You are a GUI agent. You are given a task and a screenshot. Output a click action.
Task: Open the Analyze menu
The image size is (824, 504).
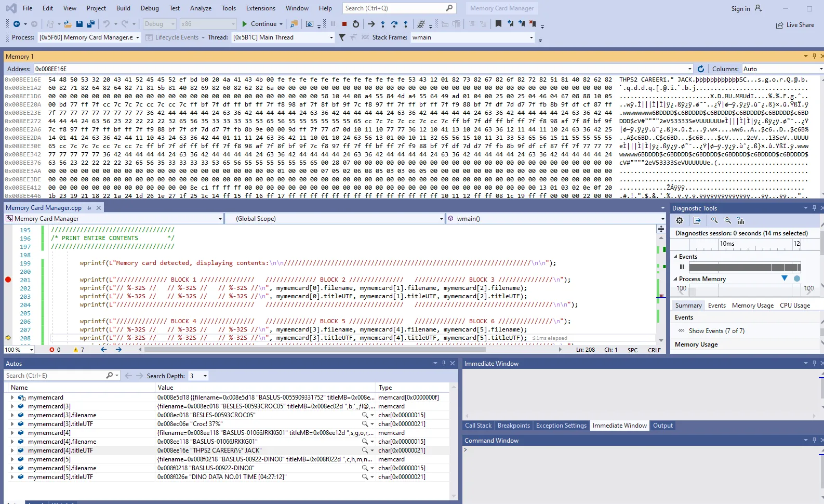coord(201,8)
